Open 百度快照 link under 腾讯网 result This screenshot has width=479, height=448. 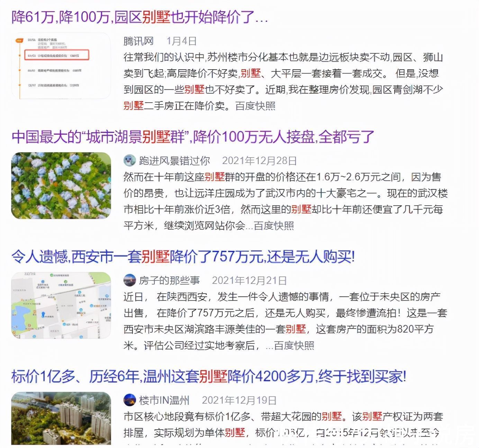(x=255, y=106)
